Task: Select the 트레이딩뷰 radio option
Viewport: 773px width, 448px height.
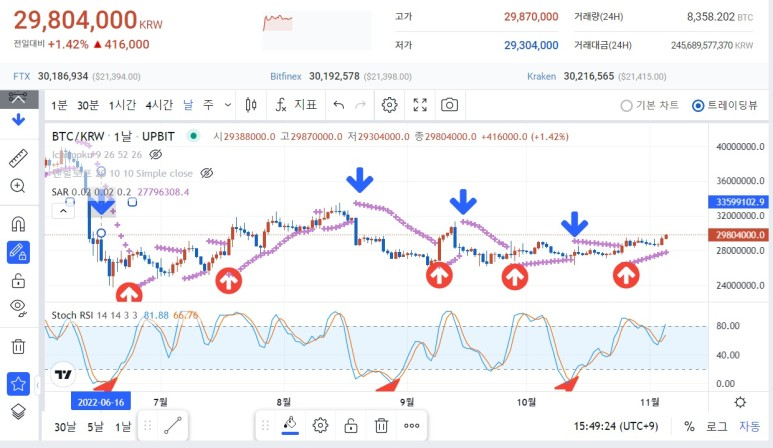Action: point(698,105)
